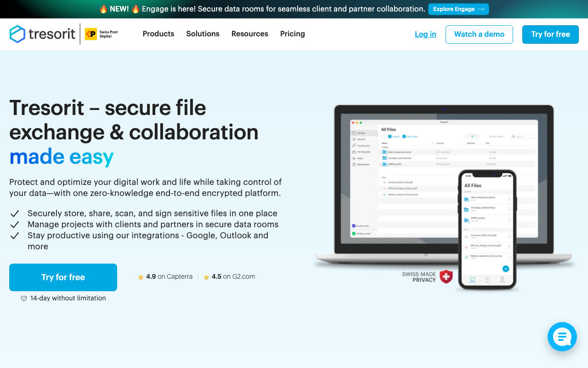588x368 pixels.
Task: Expand the KMPG_audits folder row
Action: (x=380, y=164)
